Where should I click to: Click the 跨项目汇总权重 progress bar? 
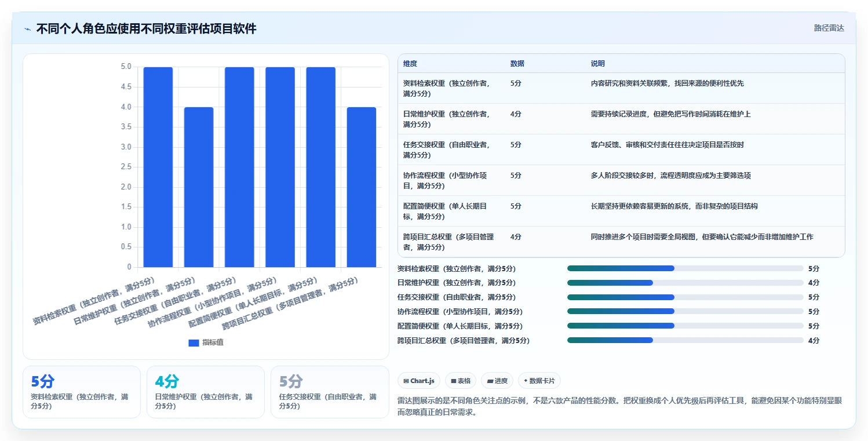685,340
